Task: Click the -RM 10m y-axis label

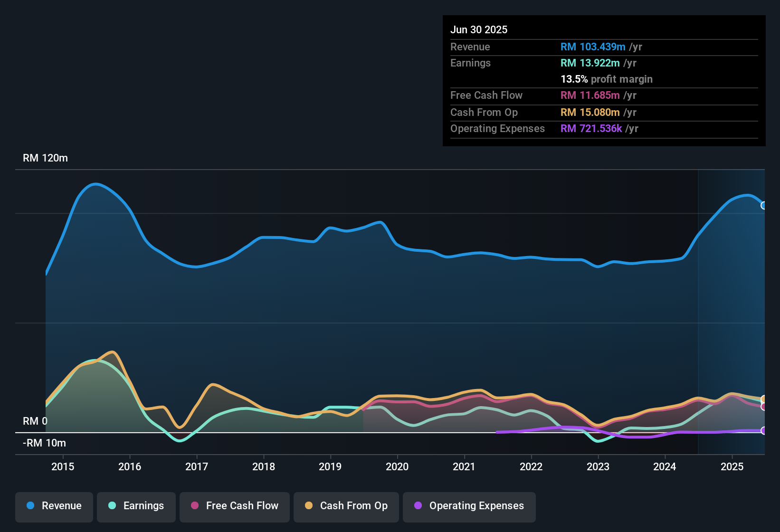Action: (44, 443)
